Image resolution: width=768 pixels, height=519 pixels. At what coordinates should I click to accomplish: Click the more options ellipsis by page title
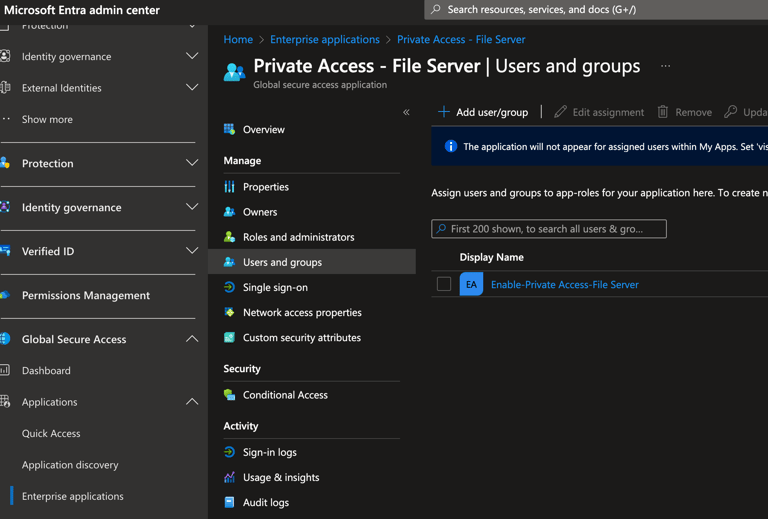pyautogui.click(x=665, y=66)
